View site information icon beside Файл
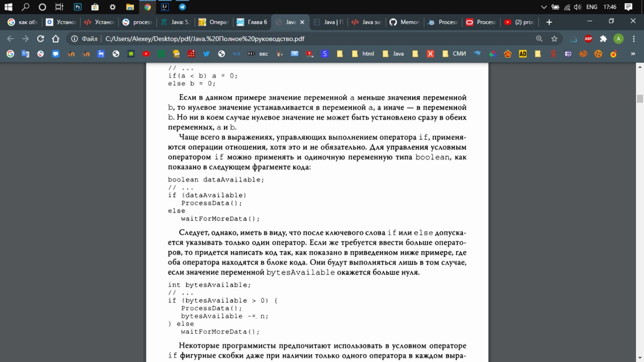Image resolution: width=644 pixels, height=362 pixels. coord(74,39)
